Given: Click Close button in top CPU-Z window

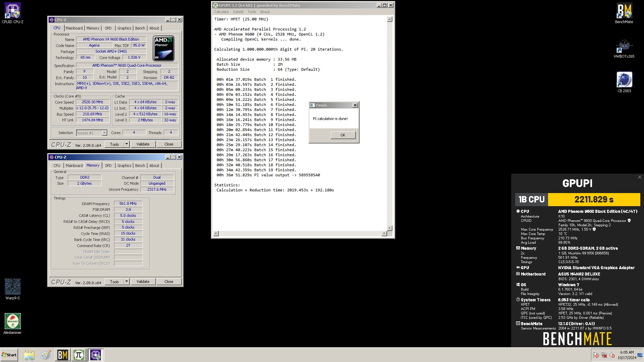Looking at the screenshot, I should (x=169, y=144).
